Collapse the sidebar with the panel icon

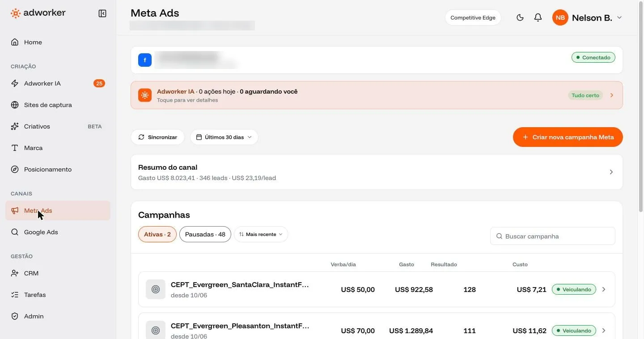pyautogui.click(x=102, y=13)
